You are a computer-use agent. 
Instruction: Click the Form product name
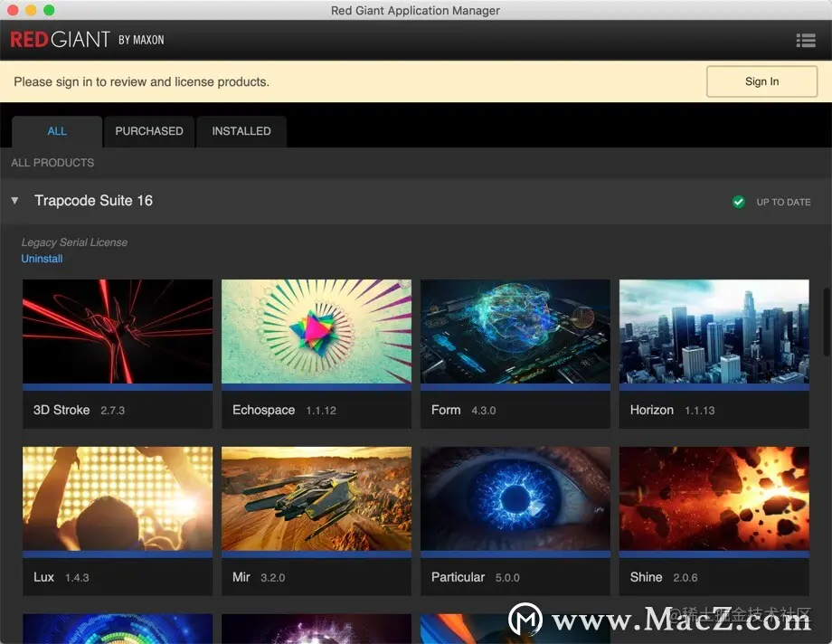446,410
